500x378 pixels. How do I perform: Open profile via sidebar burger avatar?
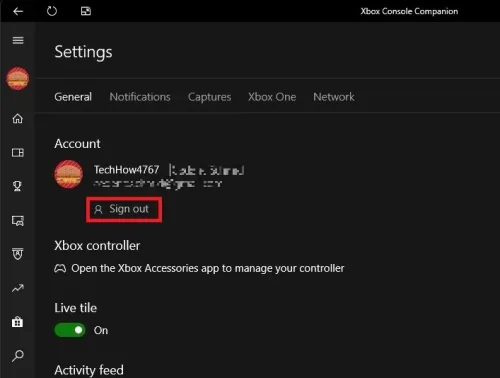(x=18, y=79)
